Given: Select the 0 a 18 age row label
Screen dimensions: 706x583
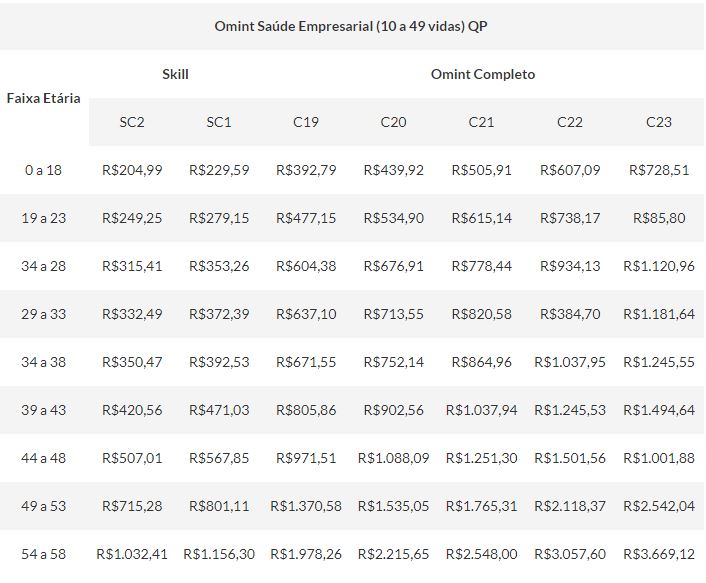Looking at the screenshot, I should click(43, 170).
